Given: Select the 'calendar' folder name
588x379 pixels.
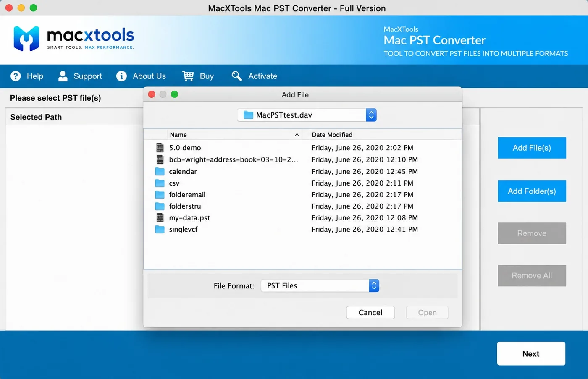Looking at the screenshot, I should click(183, 171).
